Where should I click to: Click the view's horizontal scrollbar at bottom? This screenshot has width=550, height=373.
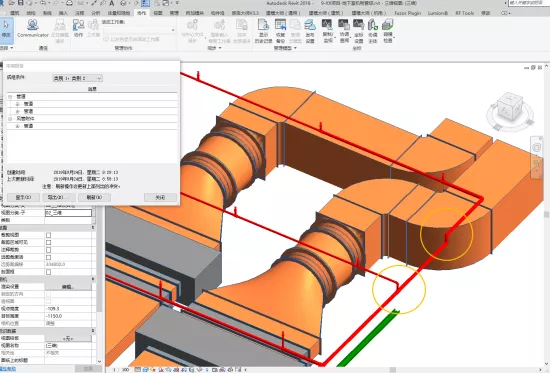point(393,369)
